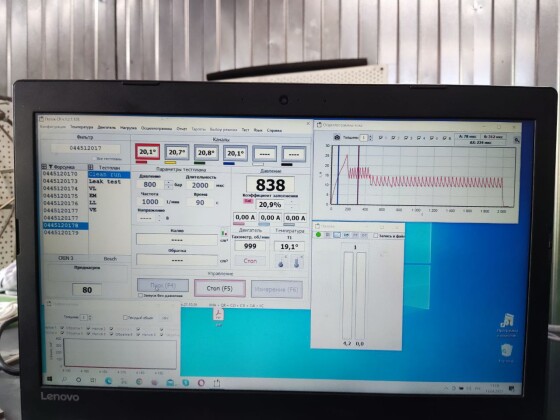Open the PDF file icon on desktop
Image resolution: width=560 pixels, height=420 pixels.
coord(218,315)
